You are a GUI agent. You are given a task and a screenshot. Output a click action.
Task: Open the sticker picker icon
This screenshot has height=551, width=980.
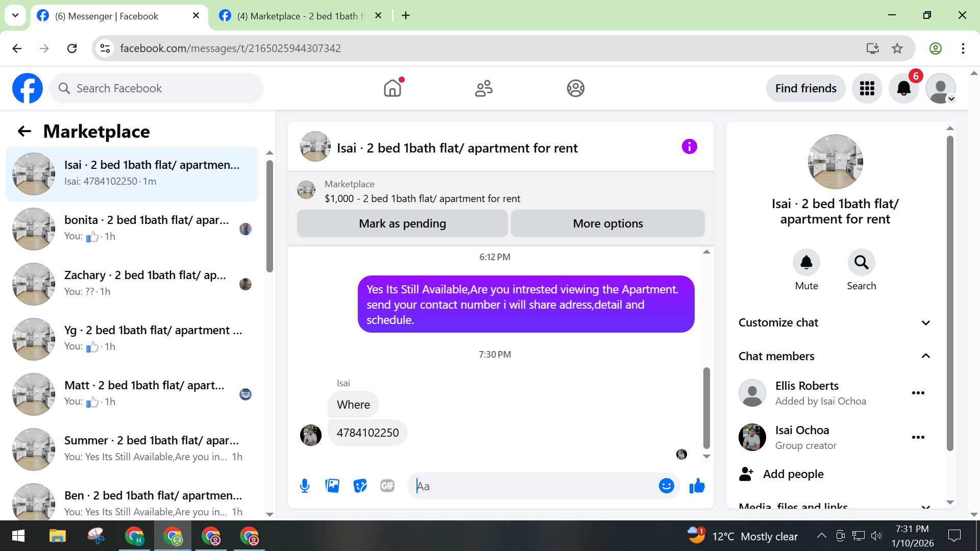click(360, 486)
